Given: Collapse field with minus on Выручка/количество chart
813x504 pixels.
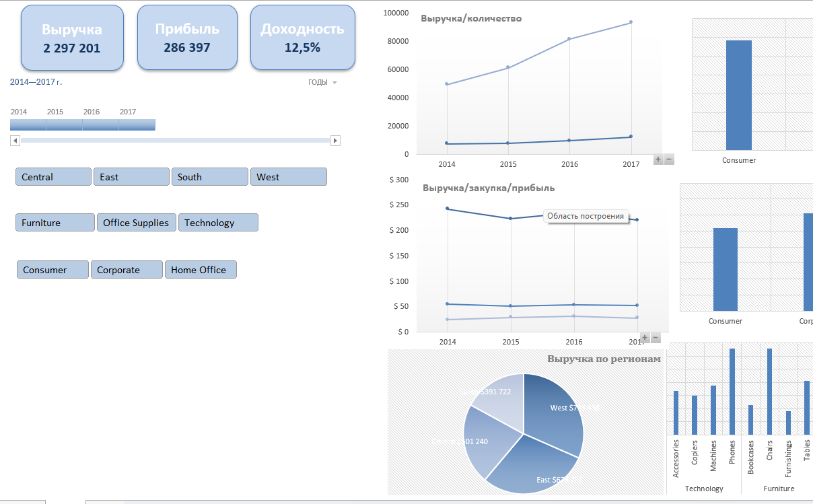Looking at the screenshot, I should pos(669,159).
